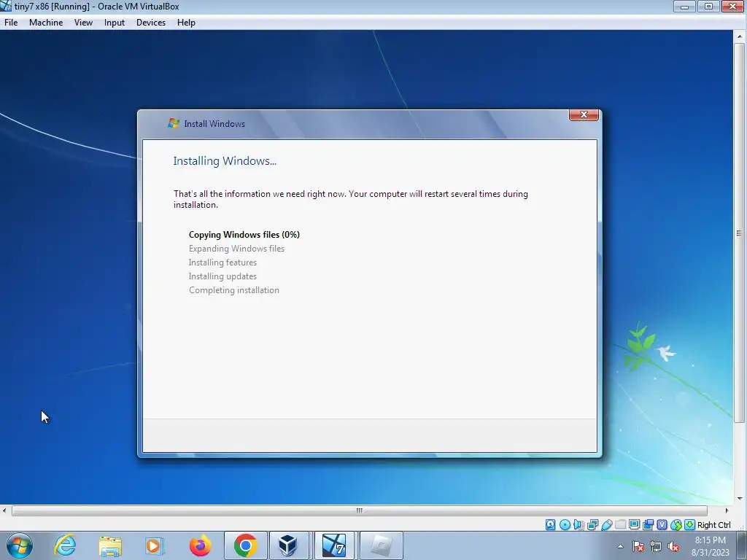
Task: Click the vertical scrollbar thumb
Action: [x=740, y=233]
